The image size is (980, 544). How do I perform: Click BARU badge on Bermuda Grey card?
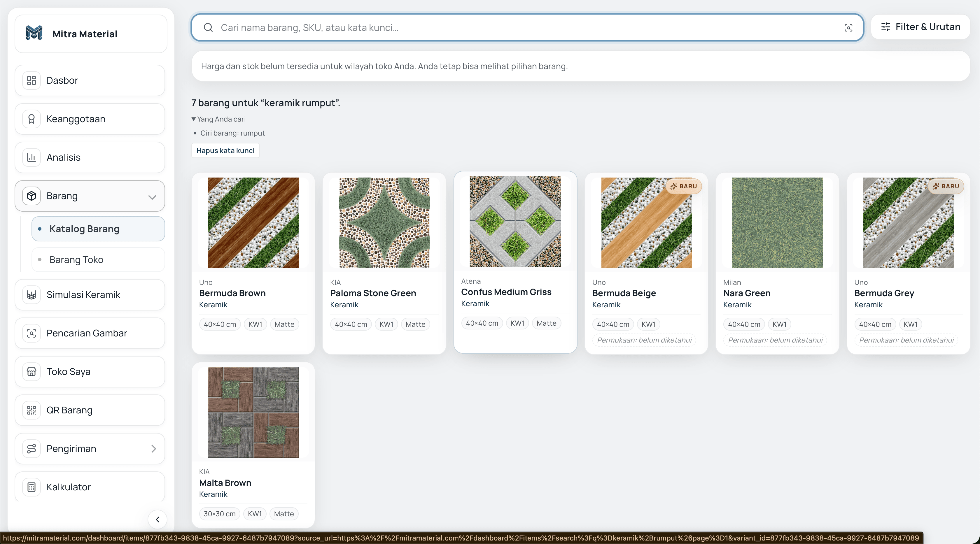(946, 186)
